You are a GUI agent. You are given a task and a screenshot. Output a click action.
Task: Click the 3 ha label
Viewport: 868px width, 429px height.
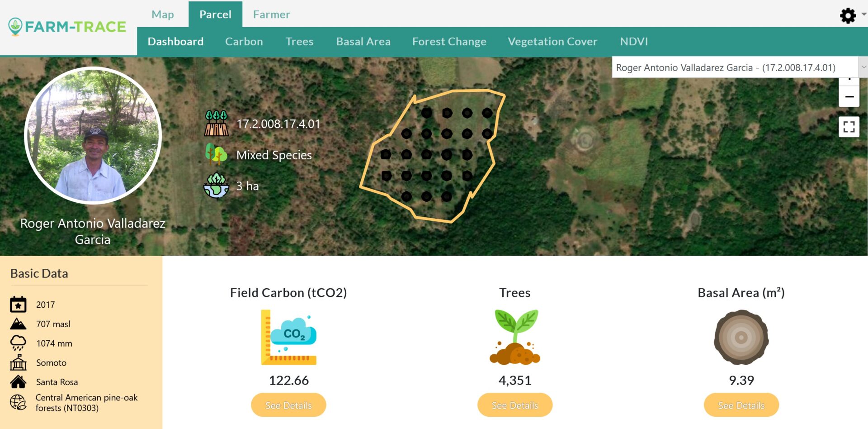(248, 186)
